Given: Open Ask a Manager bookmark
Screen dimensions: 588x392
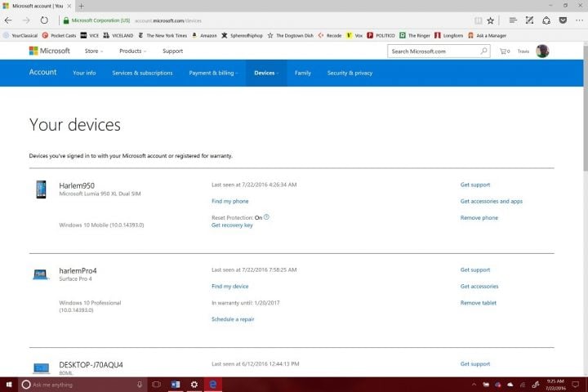Looking at the screenshot, I should coord(487,35).
